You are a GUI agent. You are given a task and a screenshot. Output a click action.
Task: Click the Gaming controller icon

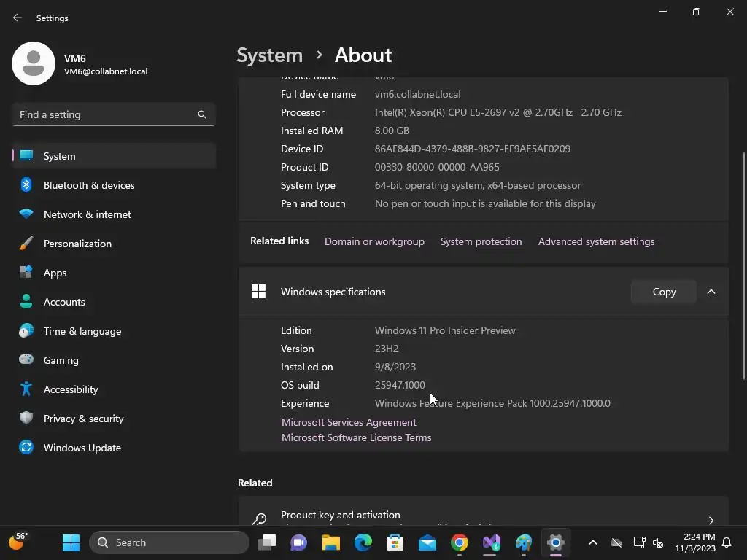coord(26,359)
